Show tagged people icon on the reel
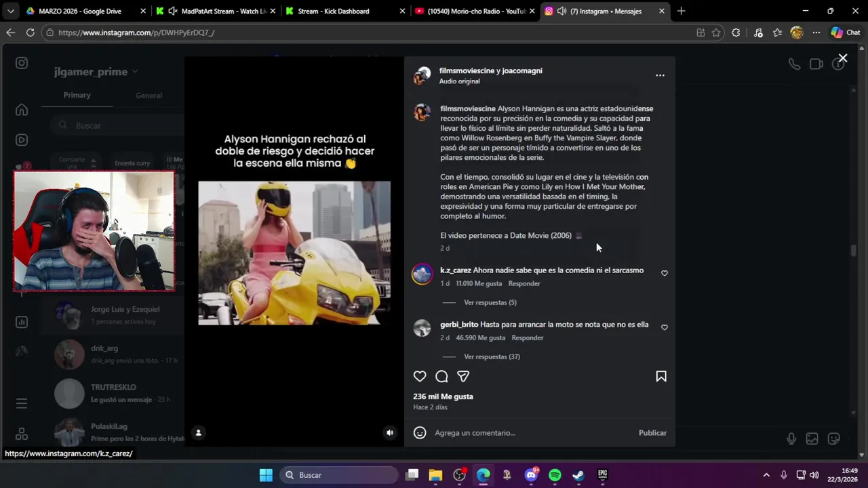Image resolution: width=868 pixels, height=488 pixels. tap(198, 432)
